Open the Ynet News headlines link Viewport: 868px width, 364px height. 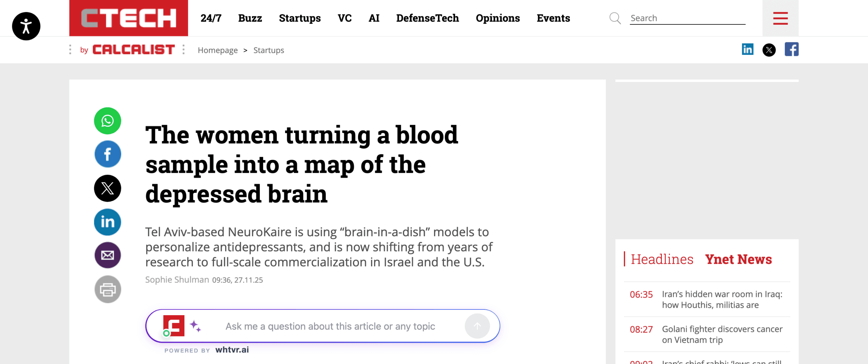[738, 259]
